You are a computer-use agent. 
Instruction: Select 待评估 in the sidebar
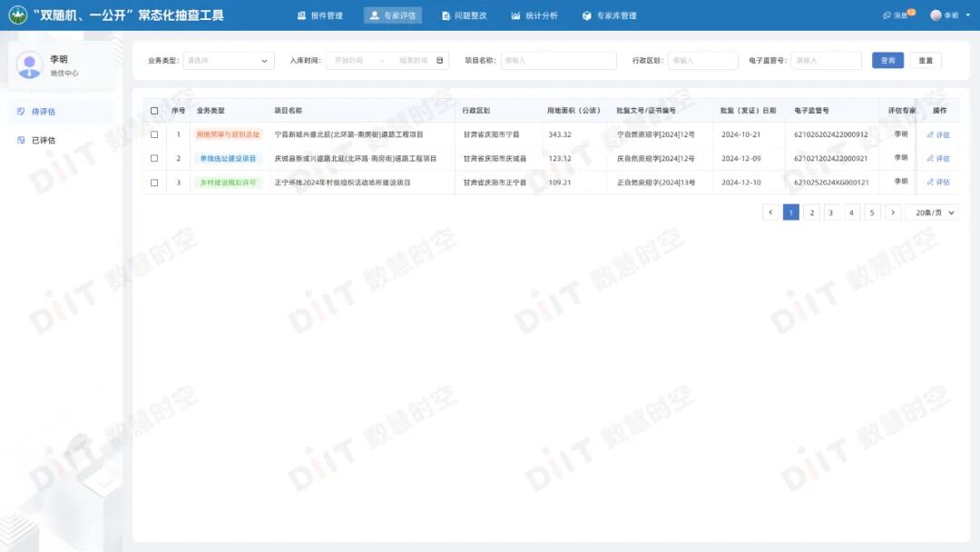(x=62, y=112)
